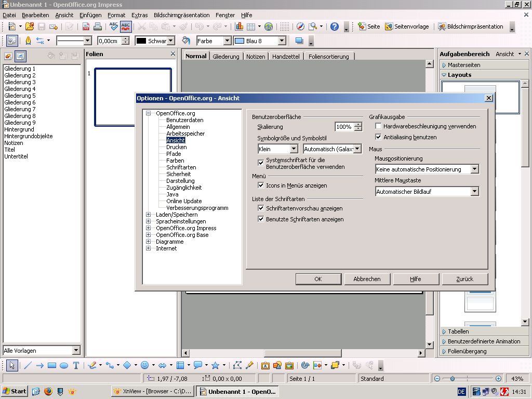Expand the Laden/Speichern tree node

point(148,215)
